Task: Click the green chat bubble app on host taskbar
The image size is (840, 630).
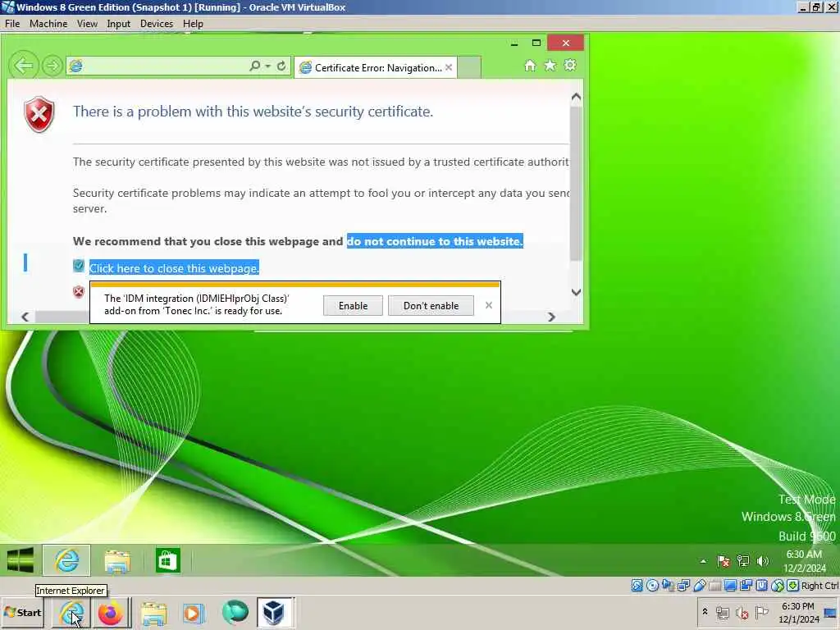Action: tap(235, 612)
